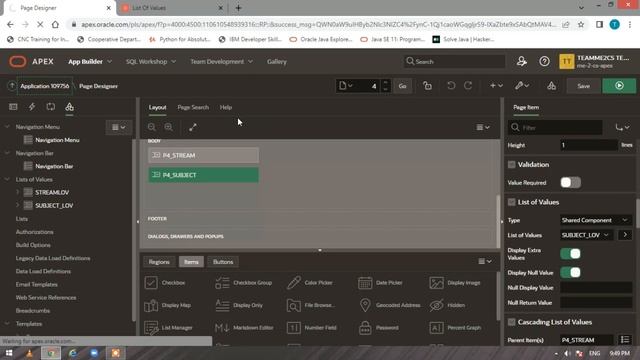Toggle Display Extra Values switch
Viewport: 640px width, 360px height.
click(571, 254)
